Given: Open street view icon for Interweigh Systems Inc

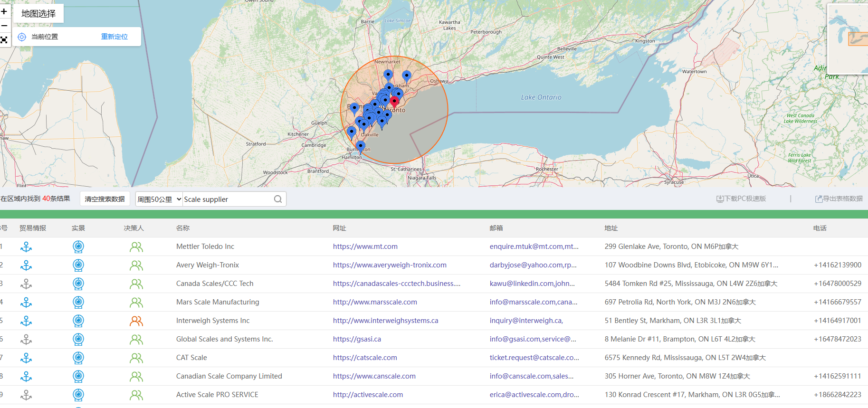Looking at the screenshot, I should (78, 321).
